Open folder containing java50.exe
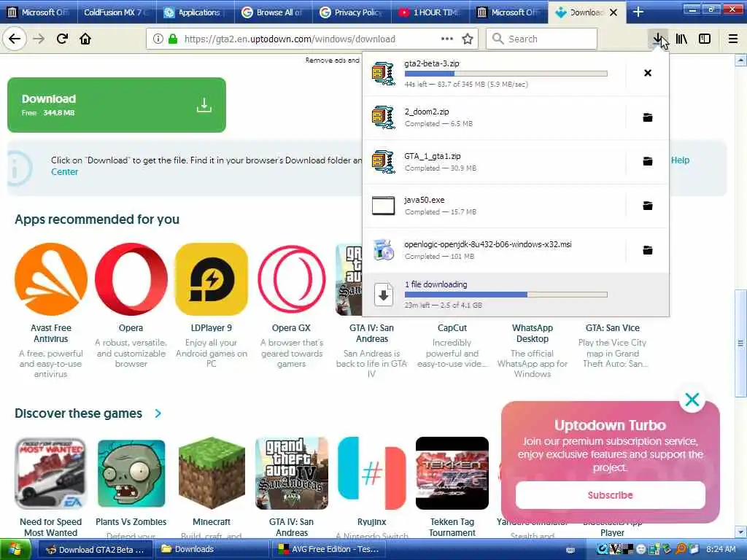The image size is (747, 560). pos(648,206)
